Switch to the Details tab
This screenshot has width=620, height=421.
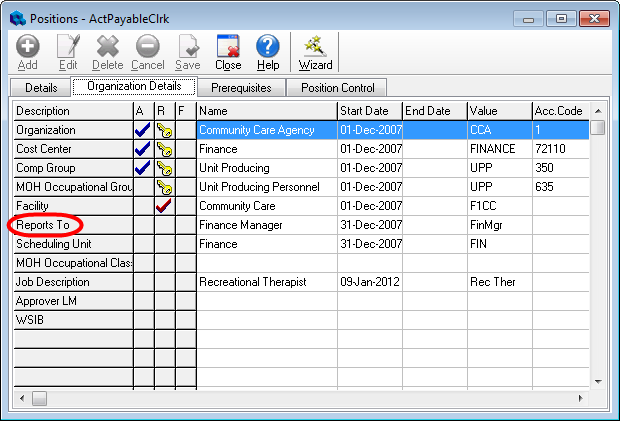pyautogui.click(x=41, y=88)
